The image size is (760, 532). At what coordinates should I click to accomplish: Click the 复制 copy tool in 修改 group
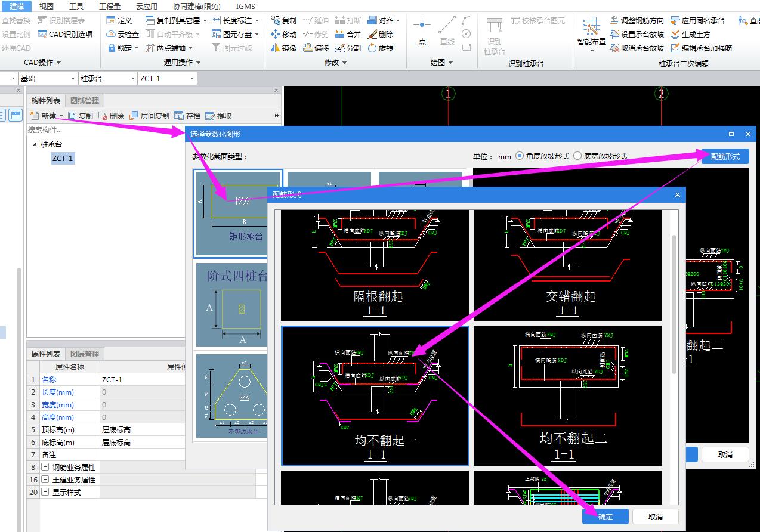(x=283, y=20)
